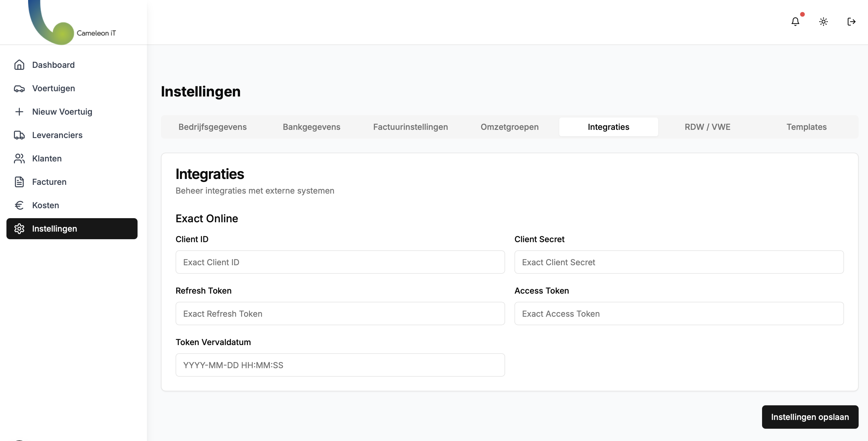This screenshot has width=868, height=441.
Task: Open Facturen via the document icon
Action: tap(19, 181)
